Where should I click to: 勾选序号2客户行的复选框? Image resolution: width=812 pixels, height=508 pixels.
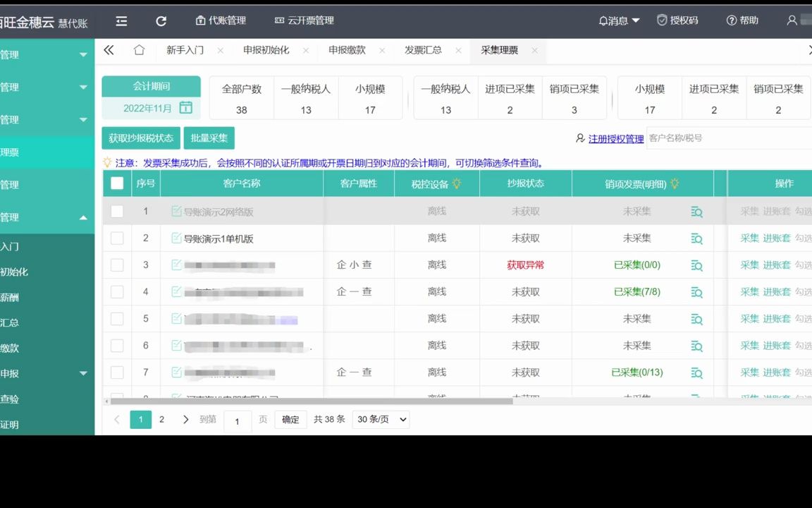tap(118, 238)
